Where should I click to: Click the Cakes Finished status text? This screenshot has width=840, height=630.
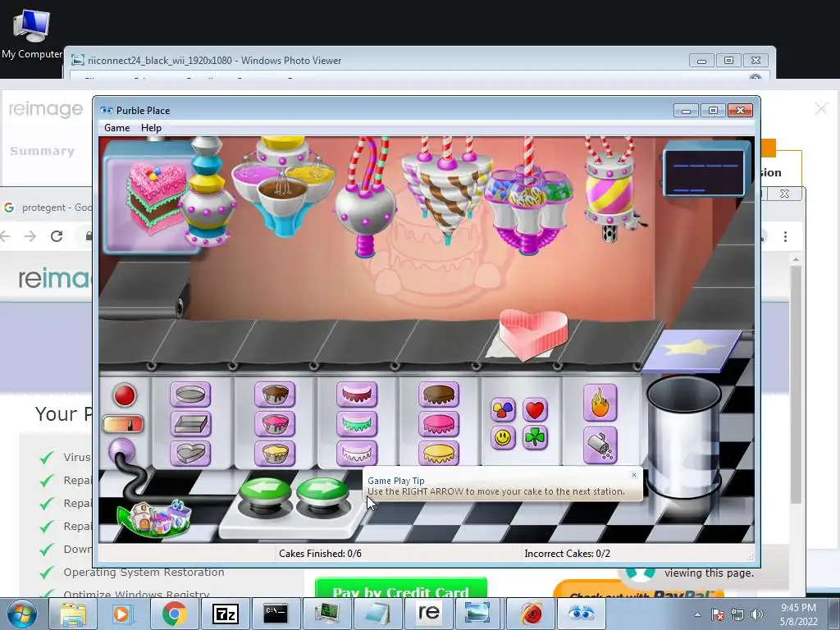tap(321, 554)
